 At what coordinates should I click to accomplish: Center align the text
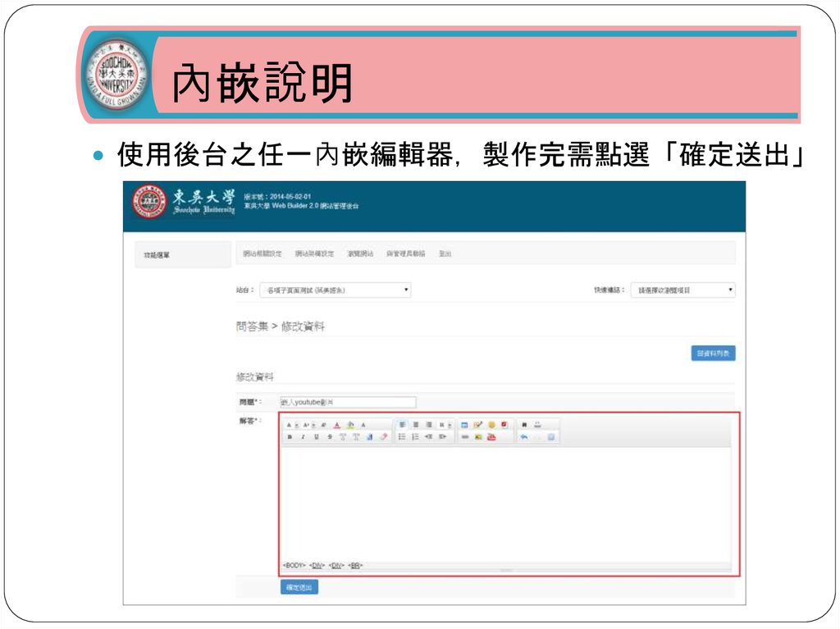click(415, 425)
